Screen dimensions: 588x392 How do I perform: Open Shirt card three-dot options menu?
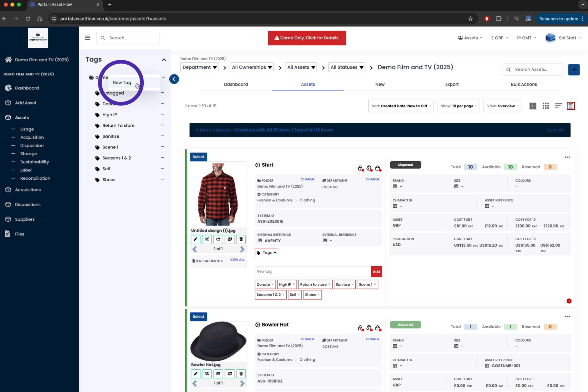click(x=567, y=157)
